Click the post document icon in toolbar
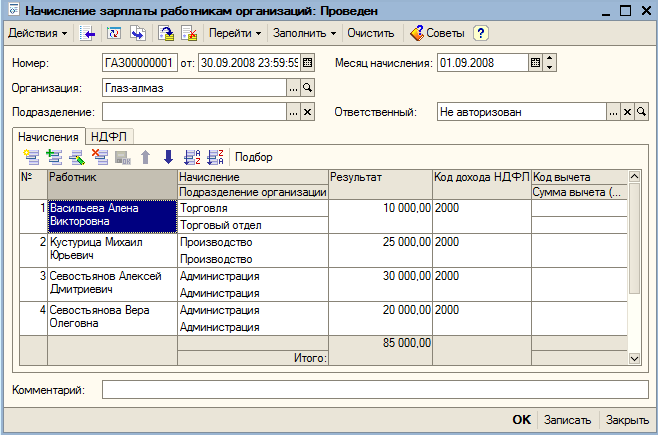Image resolution: width=658 pixels, height=435 pixels. tap(166, 33)
